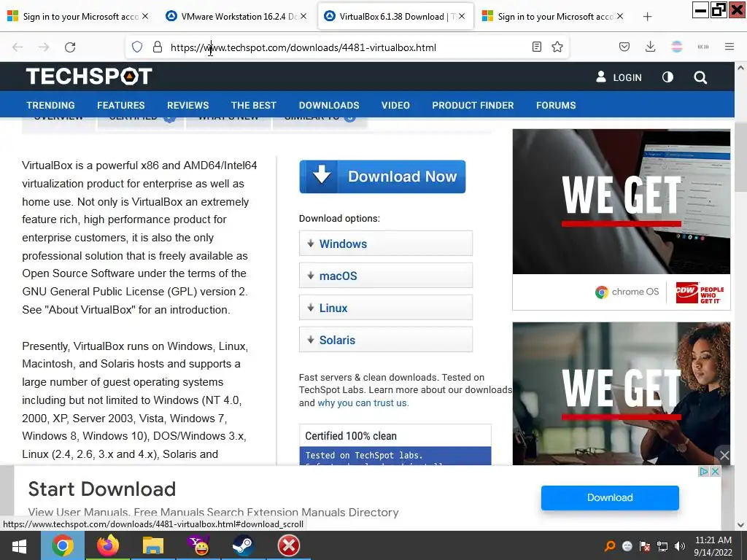Open Firefox downloads panel
The image size is (747, 560).
[x=650, y=47]
